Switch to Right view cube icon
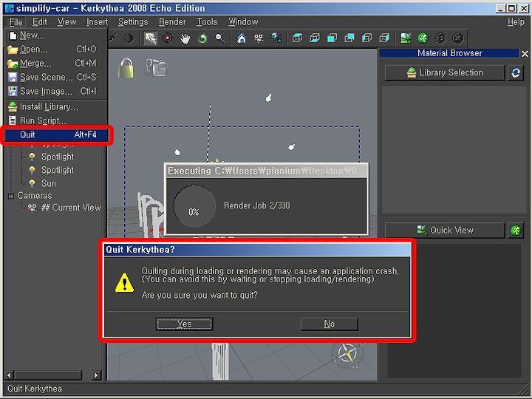Screen dimensions: 532x399 (384, 38)
